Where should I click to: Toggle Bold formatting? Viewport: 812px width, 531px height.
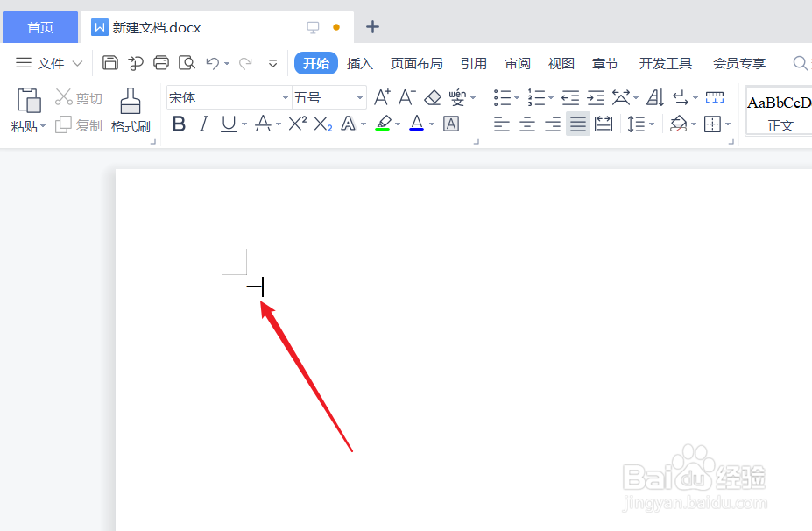(x=179, y=124)
